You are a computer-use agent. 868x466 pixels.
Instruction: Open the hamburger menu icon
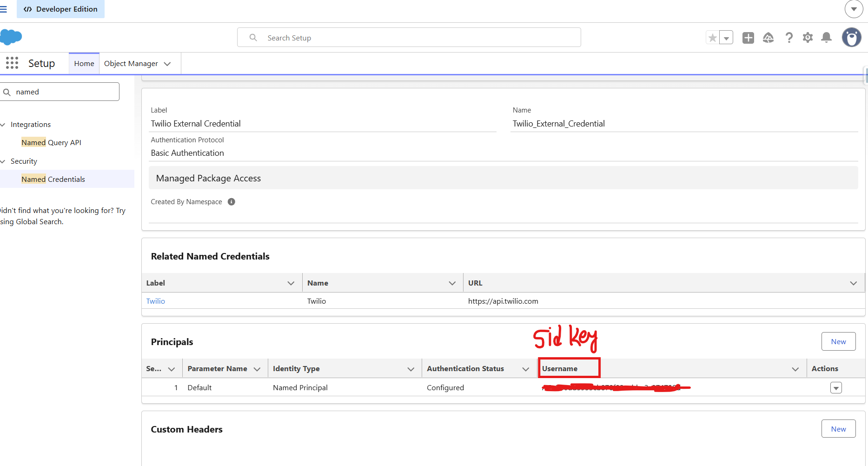3,9
